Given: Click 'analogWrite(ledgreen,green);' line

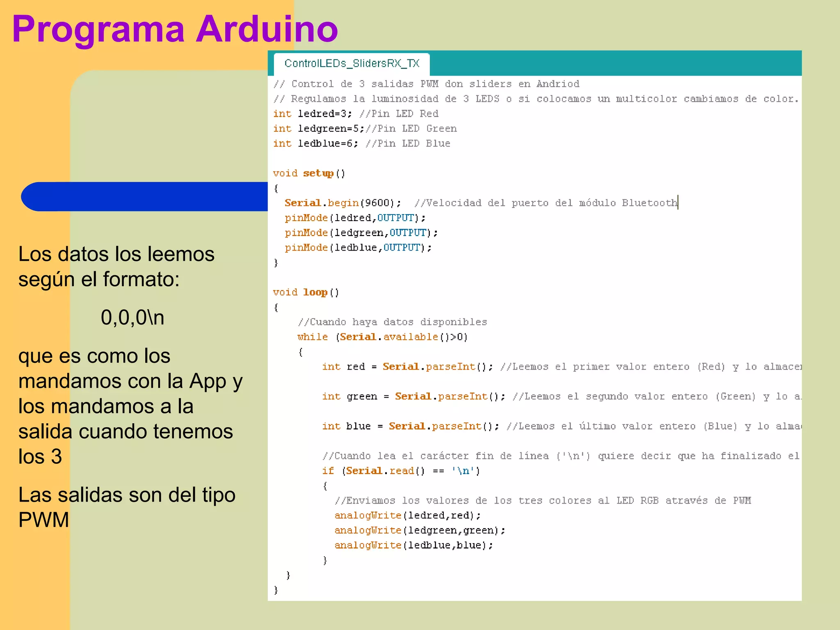Looking at the screenshot, I should tap(420, 531).
